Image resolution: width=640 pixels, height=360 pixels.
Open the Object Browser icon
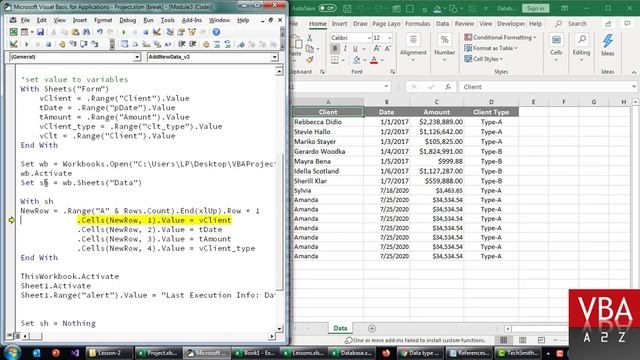point(192,32)
